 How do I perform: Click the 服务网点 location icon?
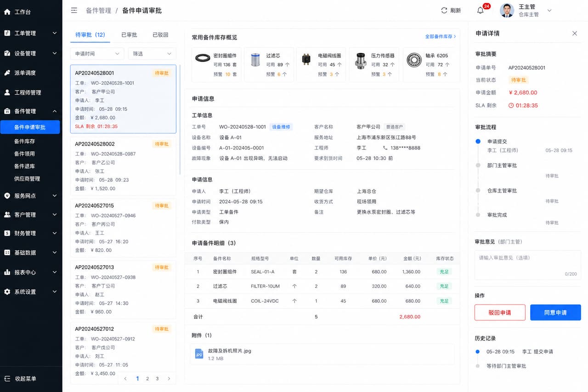[7, 196]
